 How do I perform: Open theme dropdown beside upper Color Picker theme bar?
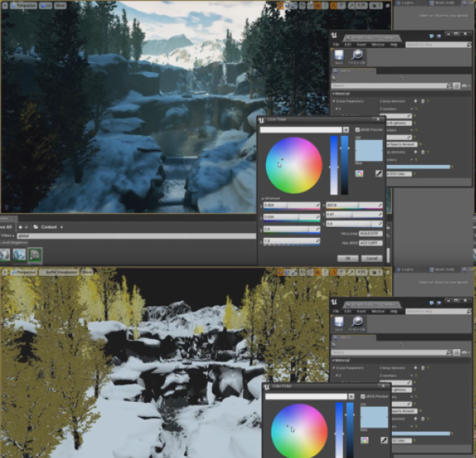click(346, 130)
